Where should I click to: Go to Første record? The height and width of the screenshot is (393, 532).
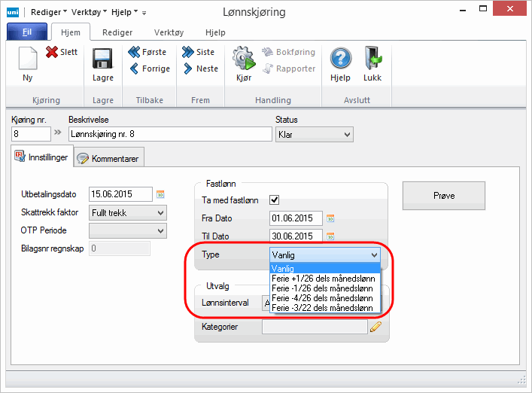(135, 52)
